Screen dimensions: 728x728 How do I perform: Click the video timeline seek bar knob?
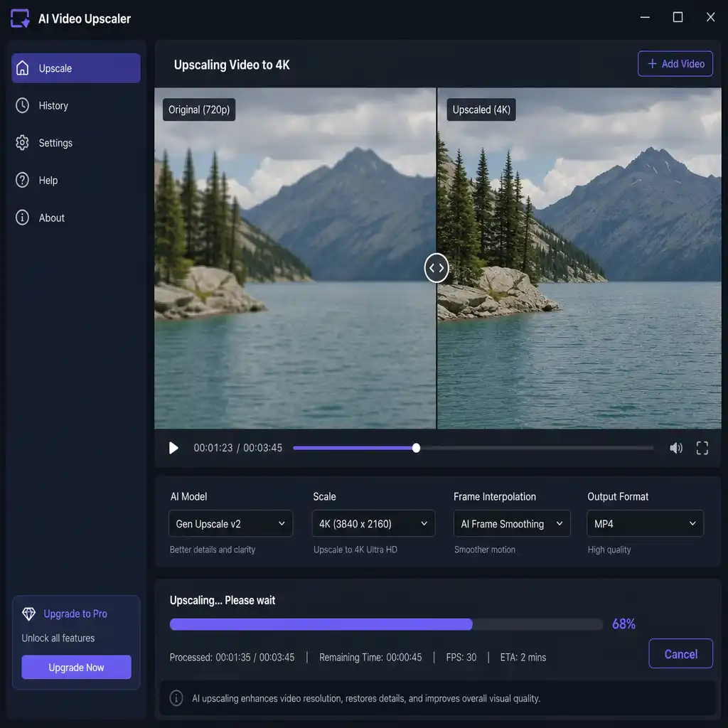pyautogui.click(x=416, y=448)
